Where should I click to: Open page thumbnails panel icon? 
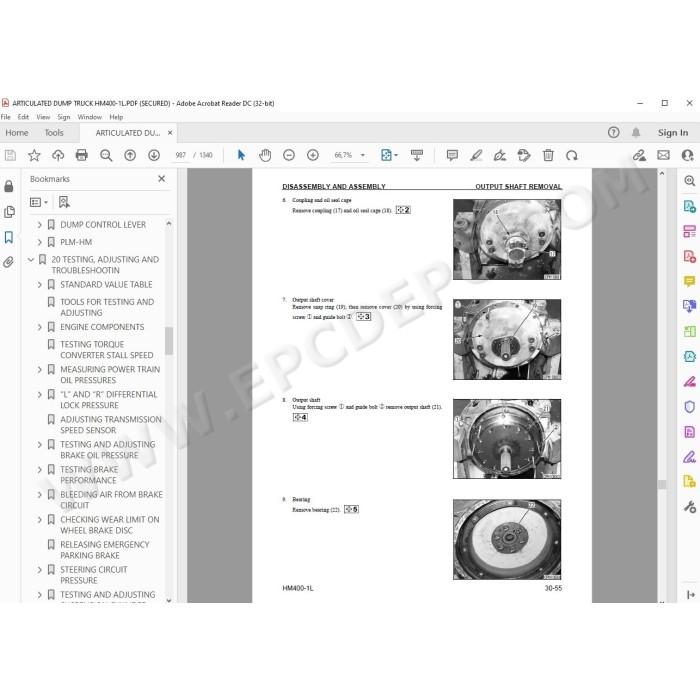[9, 212]
